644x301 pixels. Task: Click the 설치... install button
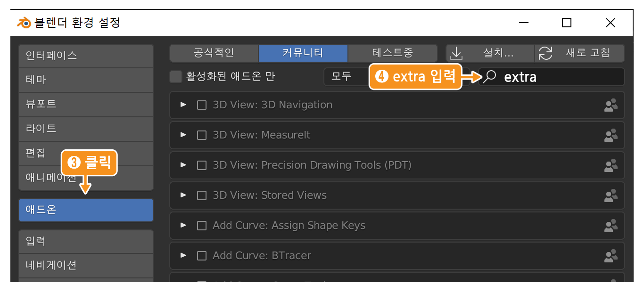(490, 53)
